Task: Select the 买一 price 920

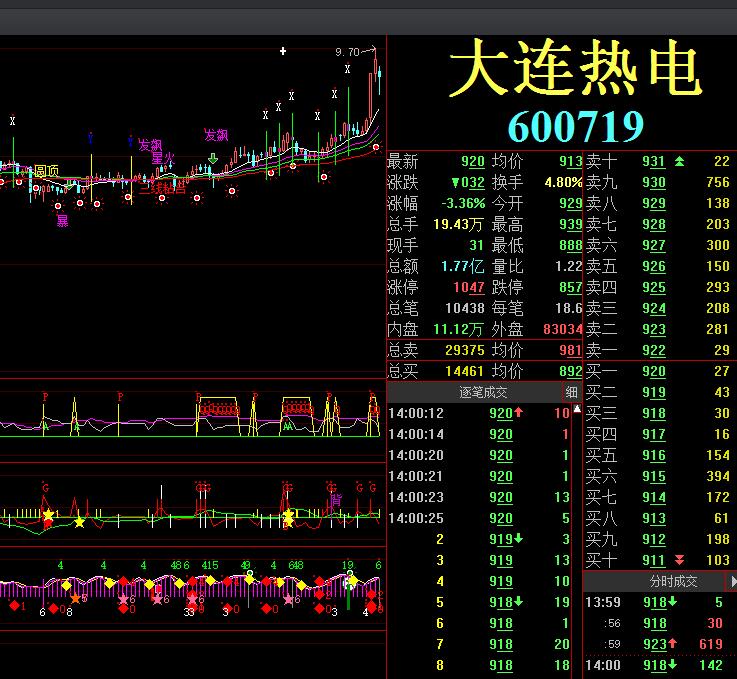Action: click(x=654, y=371)
